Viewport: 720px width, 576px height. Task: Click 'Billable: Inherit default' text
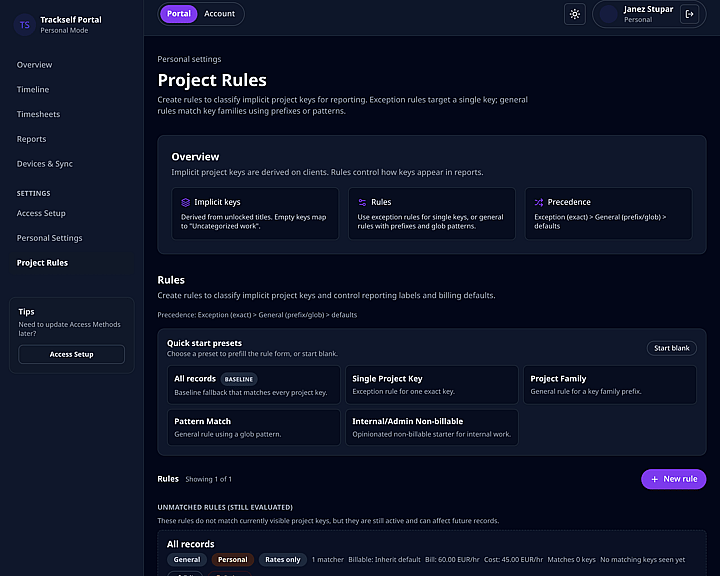[384, 559]
